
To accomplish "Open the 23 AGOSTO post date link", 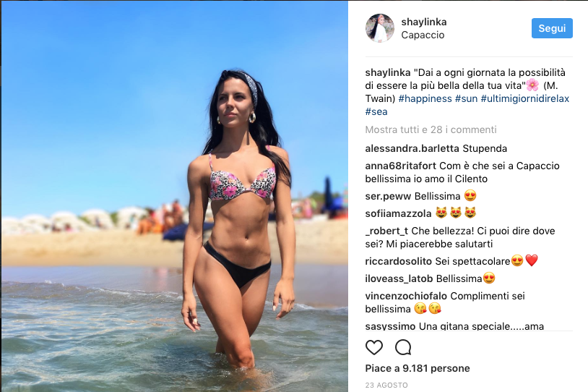I will 386,385.
